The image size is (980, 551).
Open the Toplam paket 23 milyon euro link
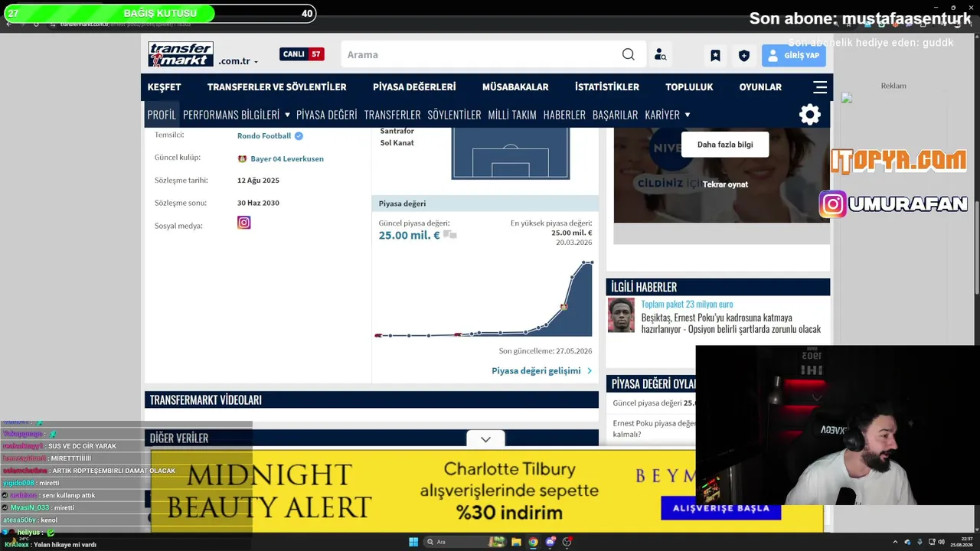coord(687,305)
